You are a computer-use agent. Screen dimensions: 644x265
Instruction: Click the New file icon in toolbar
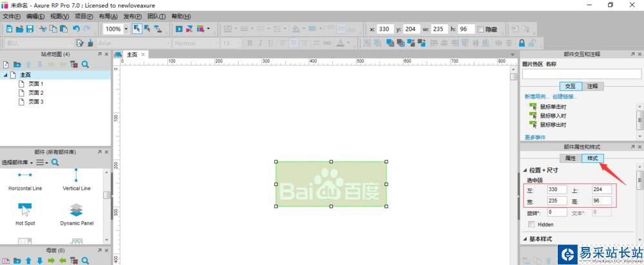(x=10, y=29)
